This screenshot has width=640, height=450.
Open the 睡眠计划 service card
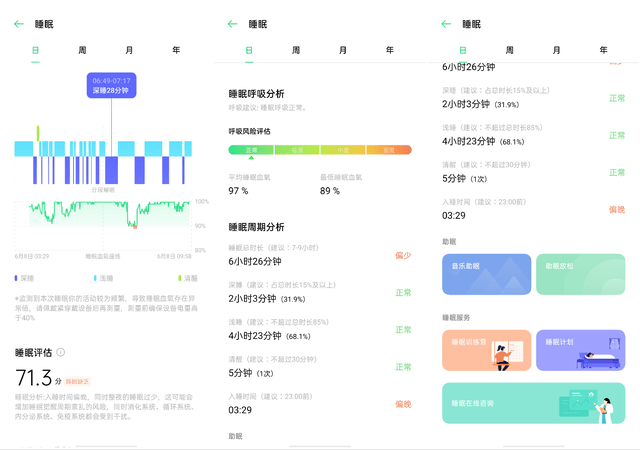(580, 350)
